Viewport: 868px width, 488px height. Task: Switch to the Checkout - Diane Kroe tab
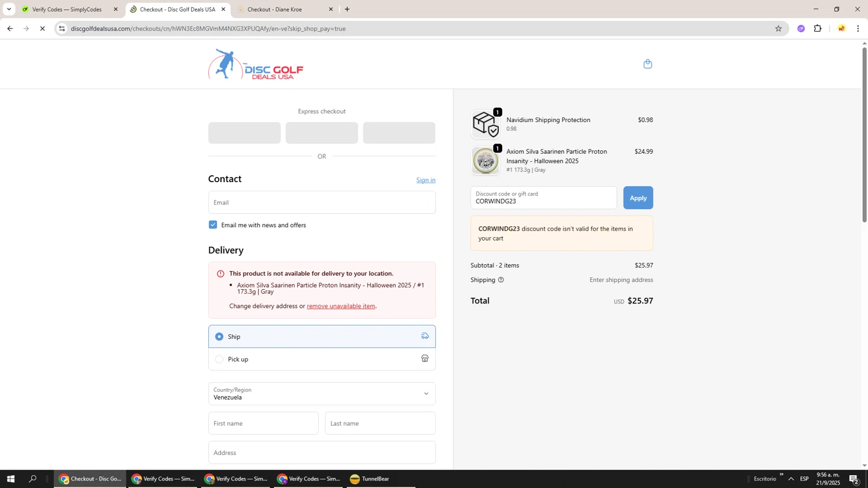(x=275, y=9)
